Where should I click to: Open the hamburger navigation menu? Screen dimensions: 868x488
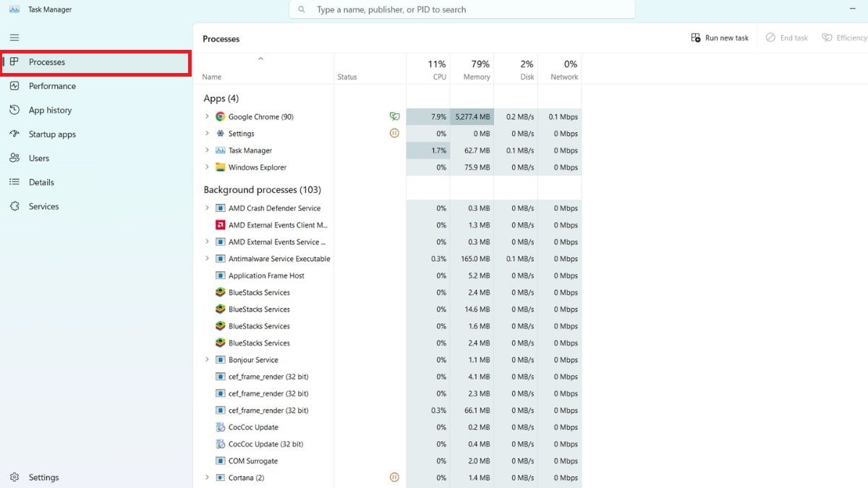[14, 38]
